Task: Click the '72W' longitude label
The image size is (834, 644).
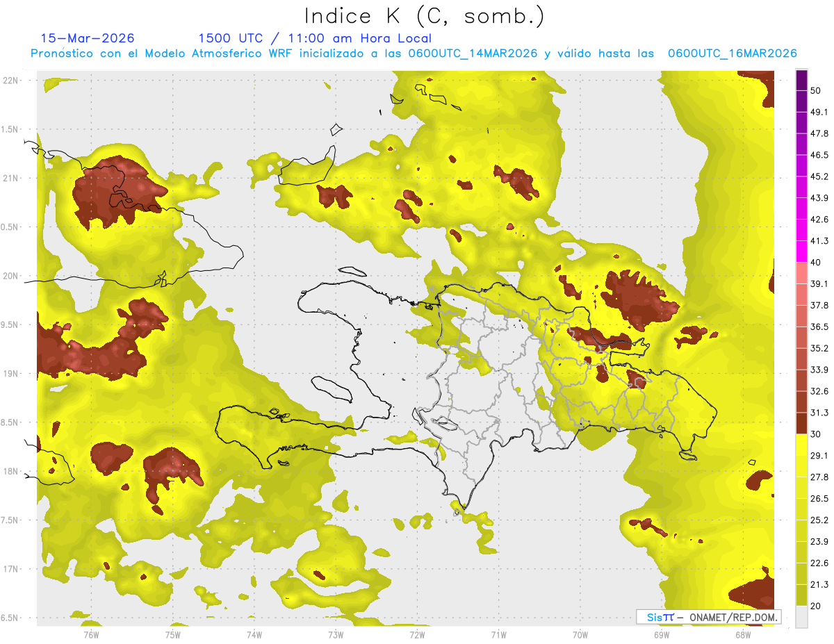Action: 417,635
